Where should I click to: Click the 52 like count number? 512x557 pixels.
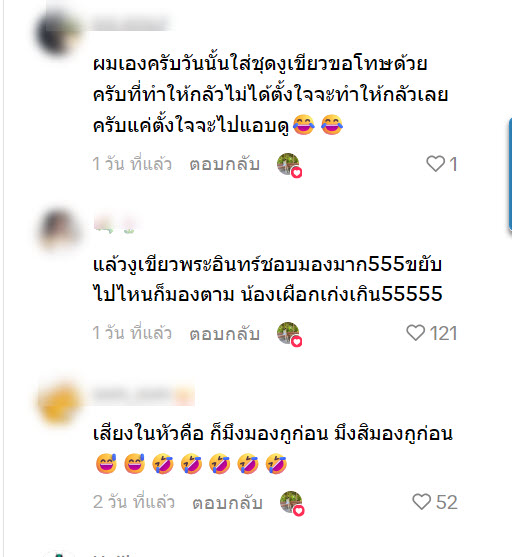[447, 502]
